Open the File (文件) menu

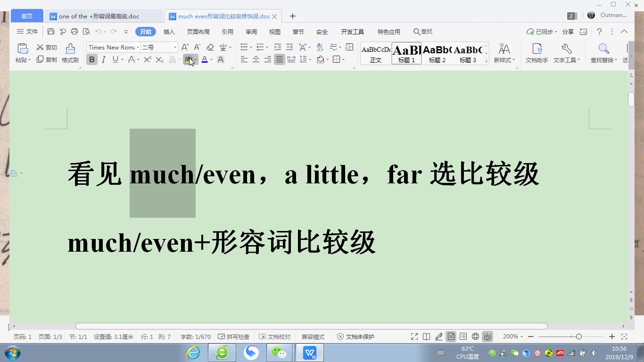tap(27, 32)
